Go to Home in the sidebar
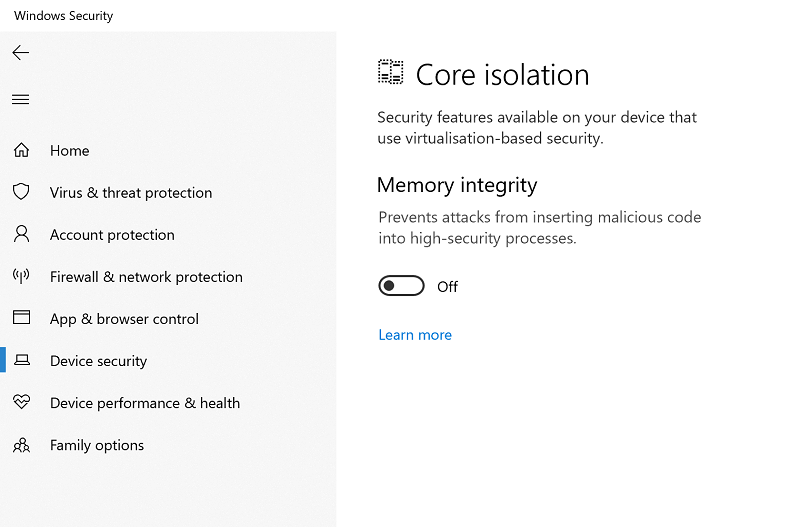 tap(69, 150)
